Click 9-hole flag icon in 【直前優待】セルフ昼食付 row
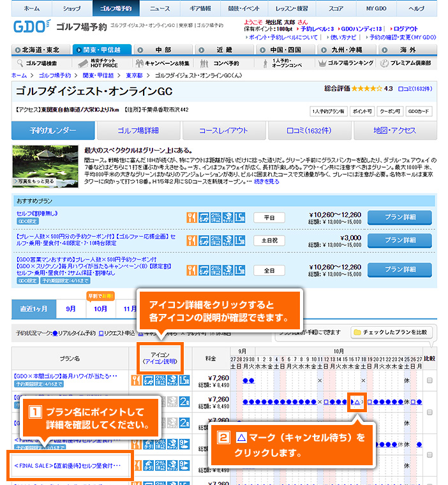Screen dimensions: 448x485 point(184,465)
